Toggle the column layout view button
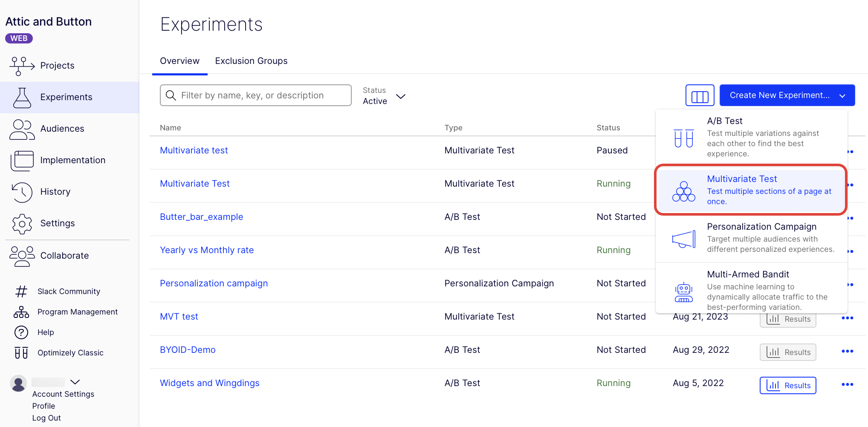868x427 pixels. [x=700, y=95]
